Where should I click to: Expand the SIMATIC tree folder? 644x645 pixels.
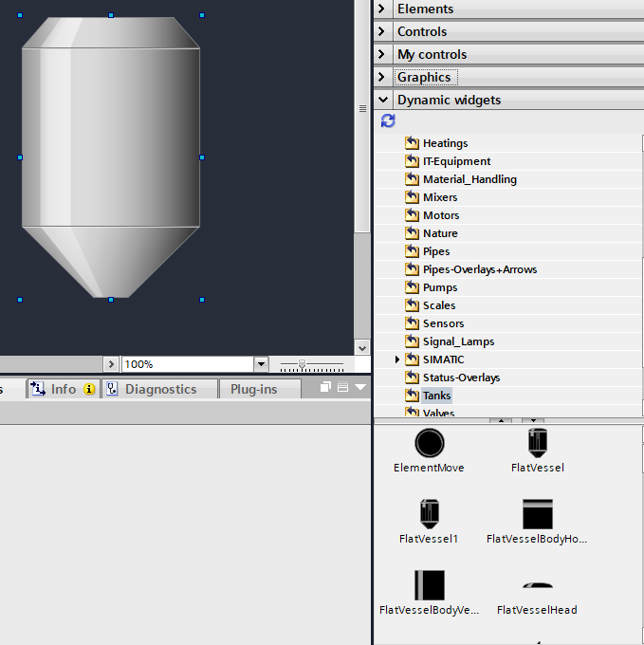tap(397, 359)
